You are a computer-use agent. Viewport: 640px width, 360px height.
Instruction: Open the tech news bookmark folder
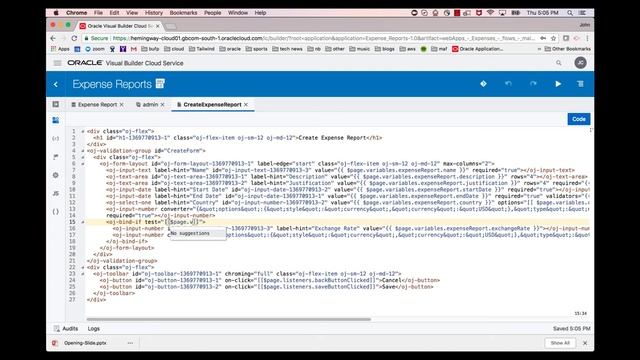tap(287, 49)
